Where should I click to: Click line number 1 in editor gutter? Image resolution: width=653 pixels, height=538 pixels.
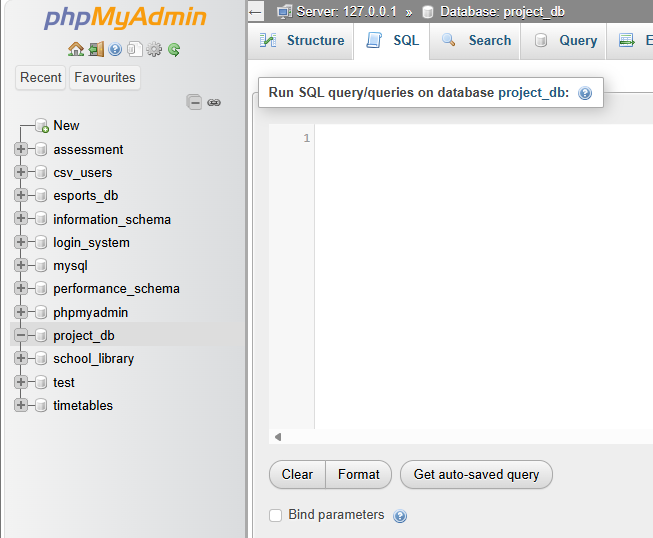click(x=307, y=138)
